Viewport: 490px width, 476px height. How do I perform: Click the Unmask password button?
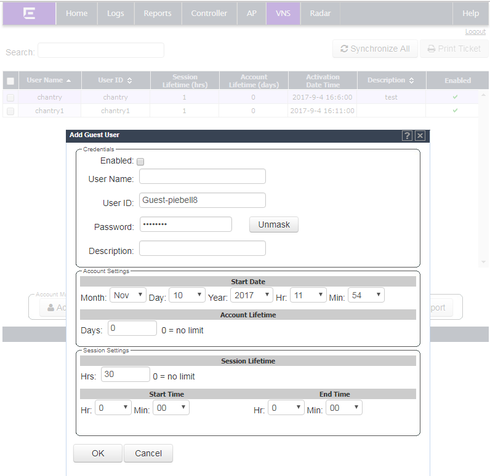pyautogui.click(x=274, y=224)
